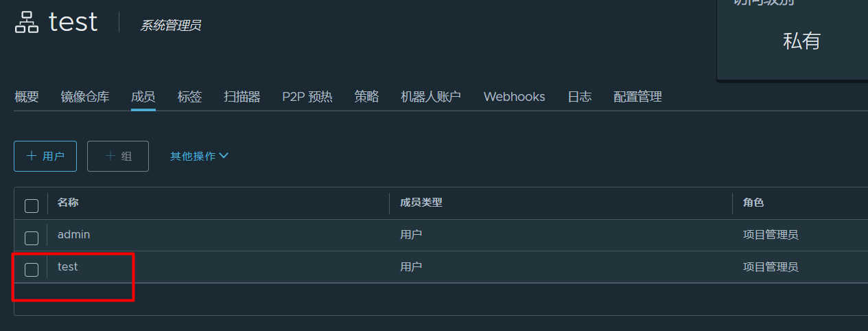Open the 机器人账户 tab
868x331 pixels.
[430, 97]
